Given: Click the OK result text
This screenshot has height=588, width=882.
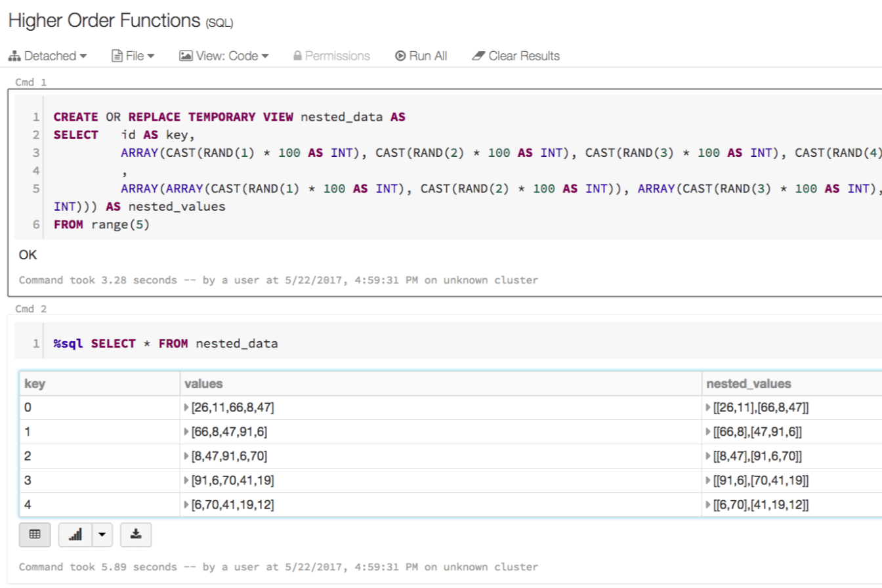Looking at the screenshot, I should [28, 255].
